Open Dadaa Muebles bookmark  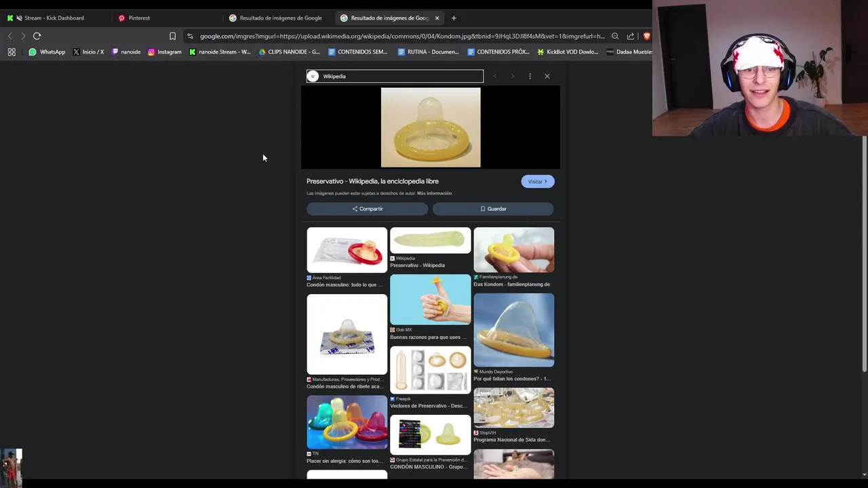[629, 52]
